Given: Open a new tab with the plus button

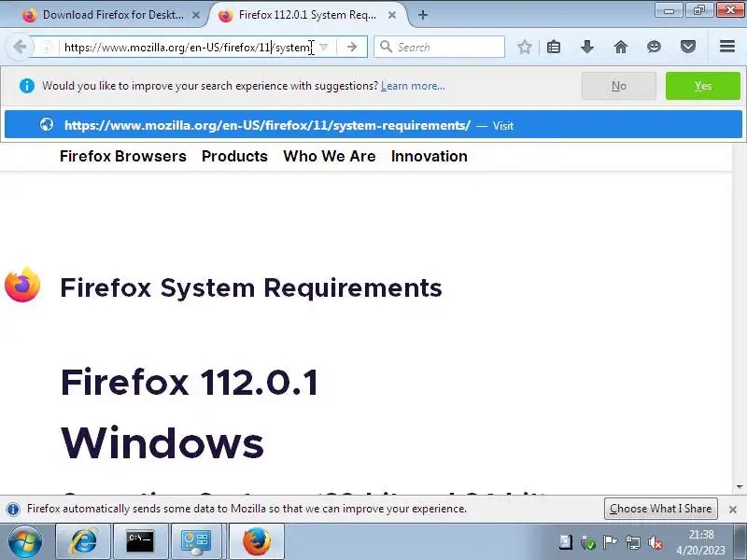Looking at the screenshot, I should pos(422,15).
